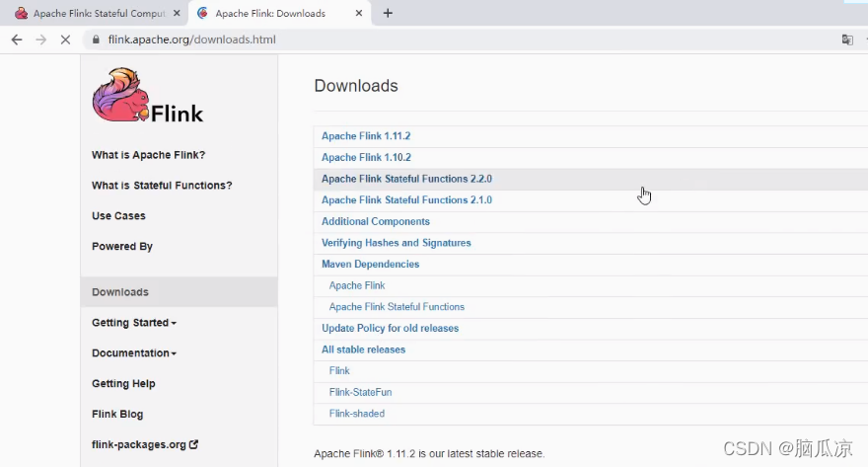This screenshot has height=467, width=868.
Task: Click the flink-packages.org external link icon
Action: click(193, 444)
